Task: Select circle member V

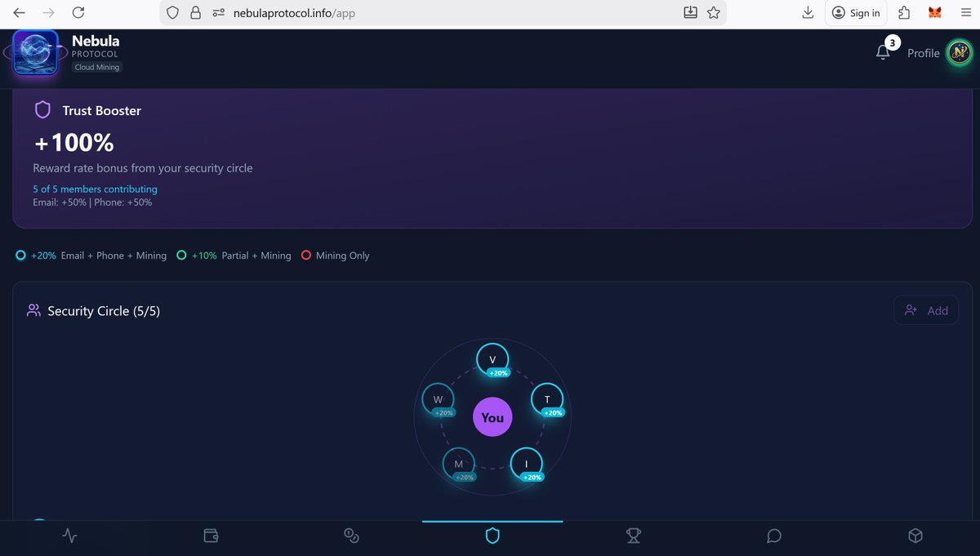Action: click(492, 359)
